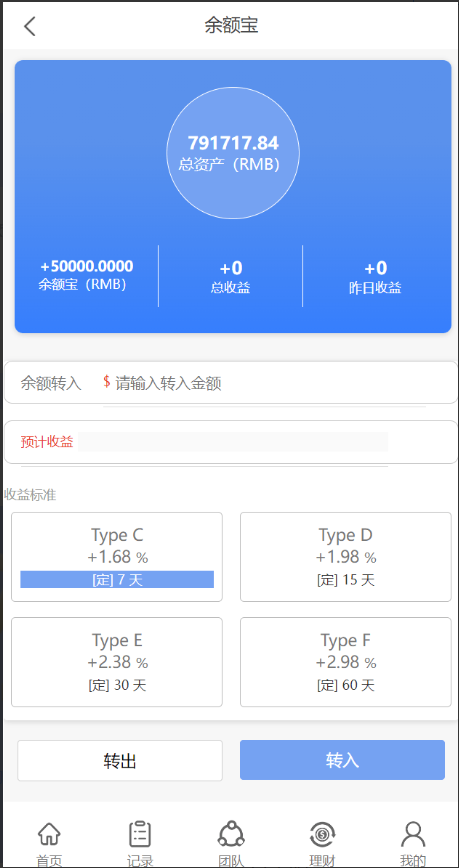Select the Type E 30-day plan
This screenshot has width=459, height=868.
[117, 662]
